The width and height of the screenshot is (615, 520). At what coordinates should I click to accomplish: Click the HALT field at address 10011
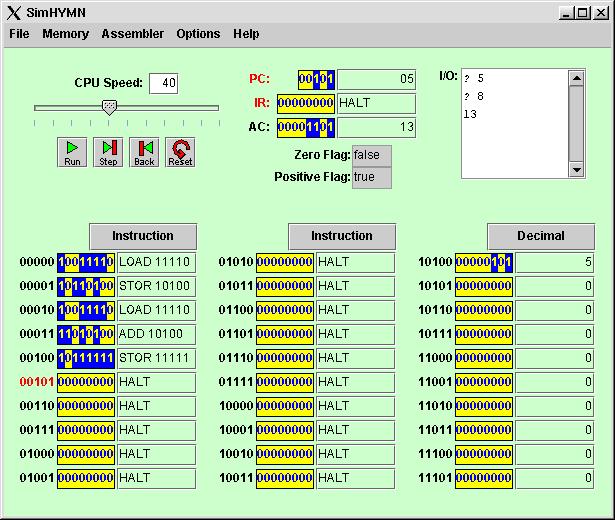click(x=355, y=478)
